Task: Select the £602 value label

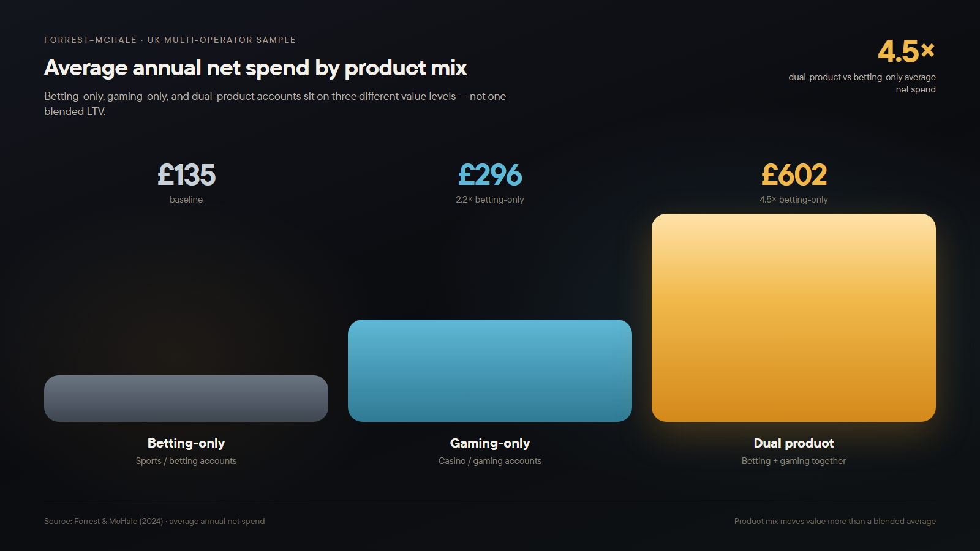Action: pos(794,175)
